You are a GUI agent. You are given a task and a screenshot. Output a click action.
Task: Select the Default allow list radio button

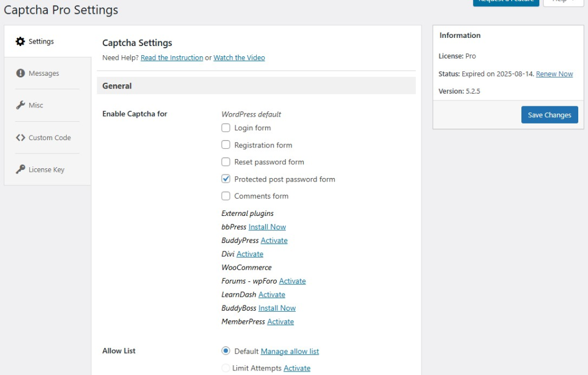point(226,351)
